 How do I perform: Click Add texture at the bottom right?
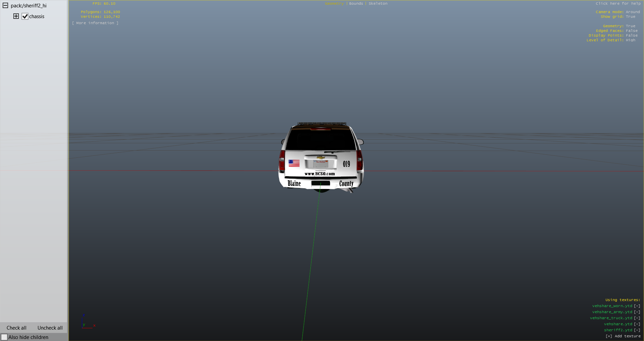click(x=623, y=336)
